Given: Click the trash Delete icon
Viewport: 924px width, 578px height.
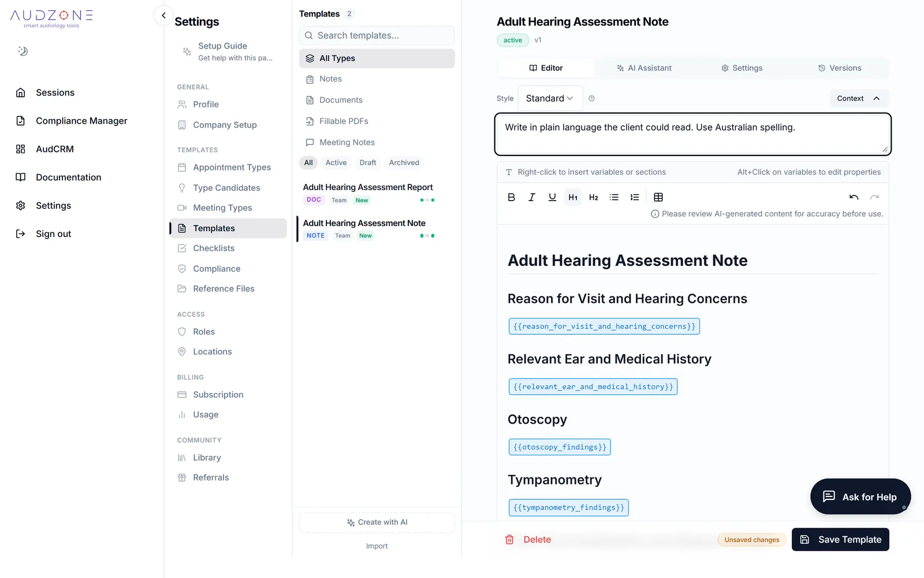Looking at the screenshot, I should [x=509, y=539].
